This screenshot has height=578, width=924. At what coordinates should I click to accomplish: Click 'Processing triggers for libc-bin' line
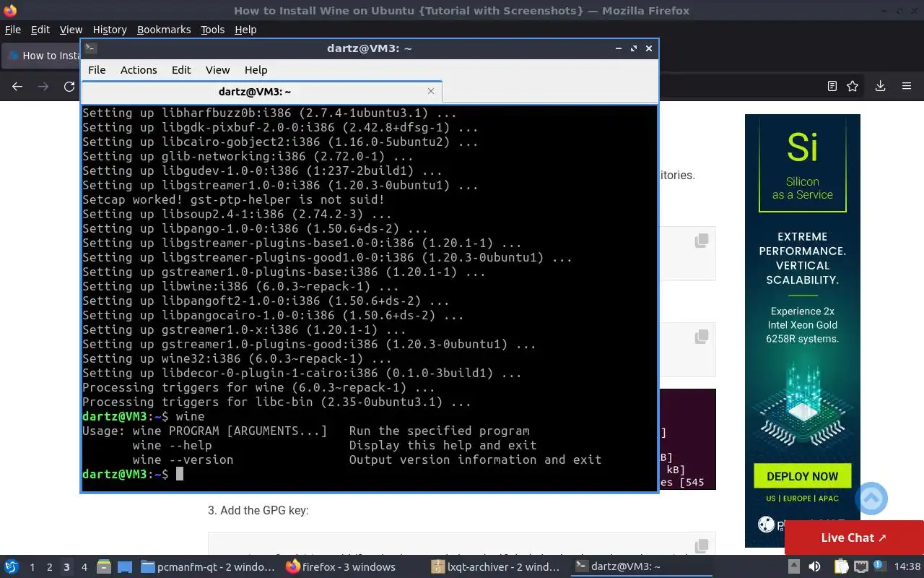(276, 402)
